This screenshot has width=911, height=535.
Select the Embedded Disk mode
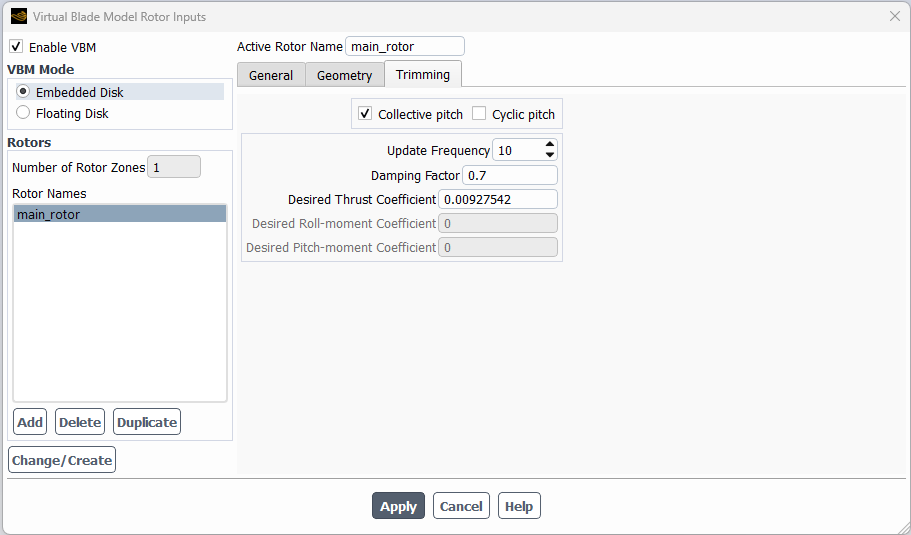coord(23,92)
